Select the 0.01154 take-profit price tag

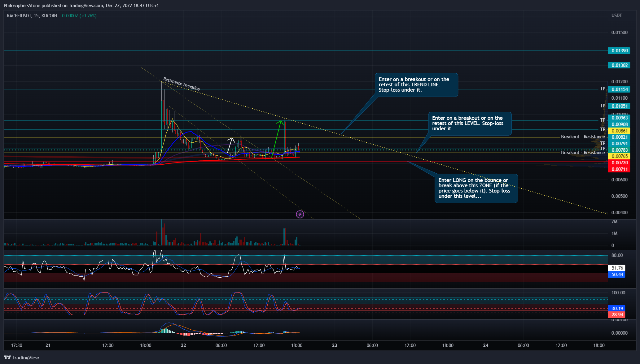point(619,89)
